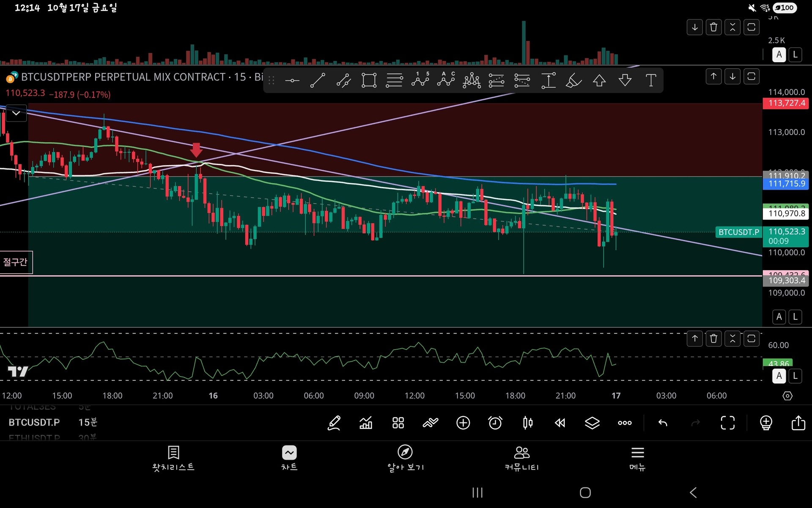Toggle log scale L on price pane

click(795, 317)
